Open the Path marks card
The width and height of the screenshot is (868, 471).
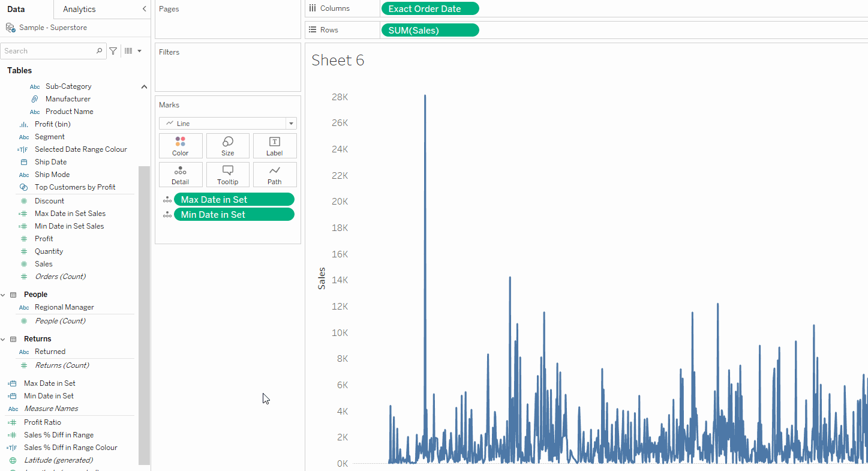[x=275, y=175]
